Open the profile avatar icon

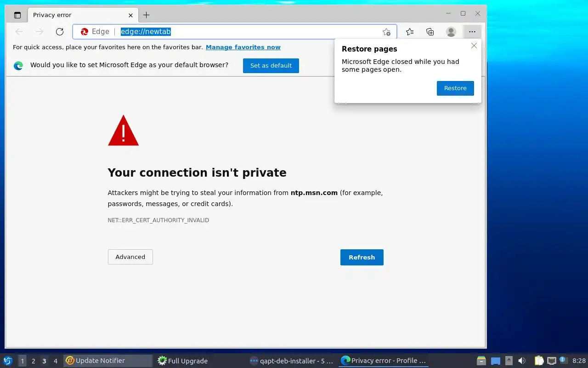pos(451,32)
